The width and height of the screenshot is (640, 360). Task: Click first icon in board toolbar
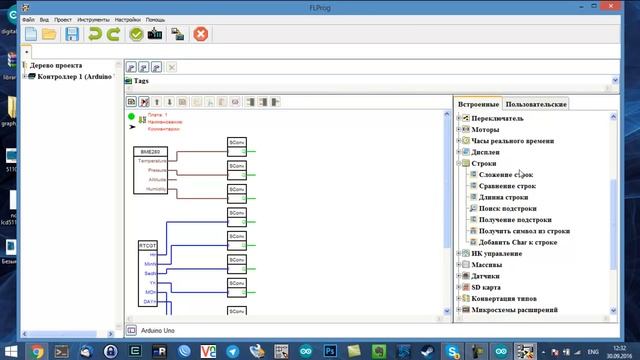[131, 102]
